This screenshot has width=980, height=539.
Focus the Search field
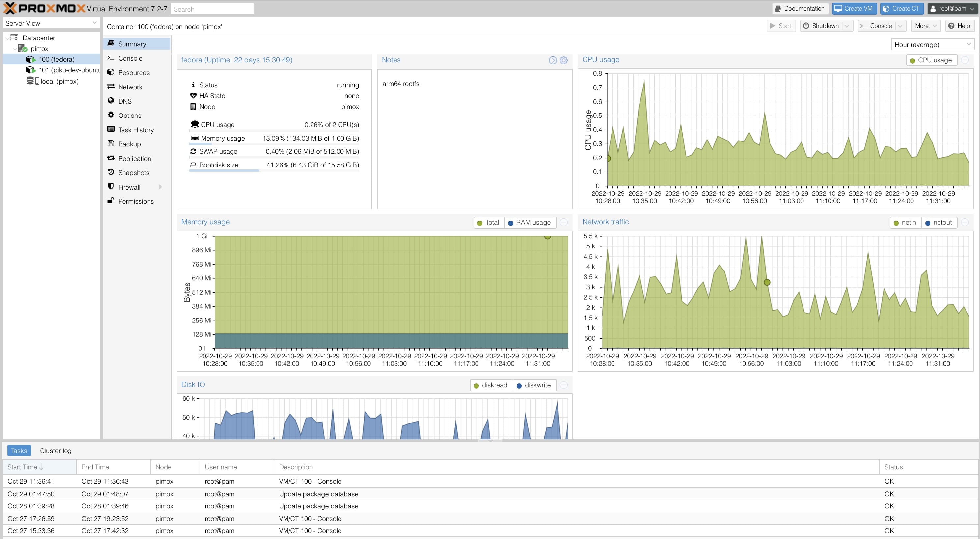click(212, 9)
